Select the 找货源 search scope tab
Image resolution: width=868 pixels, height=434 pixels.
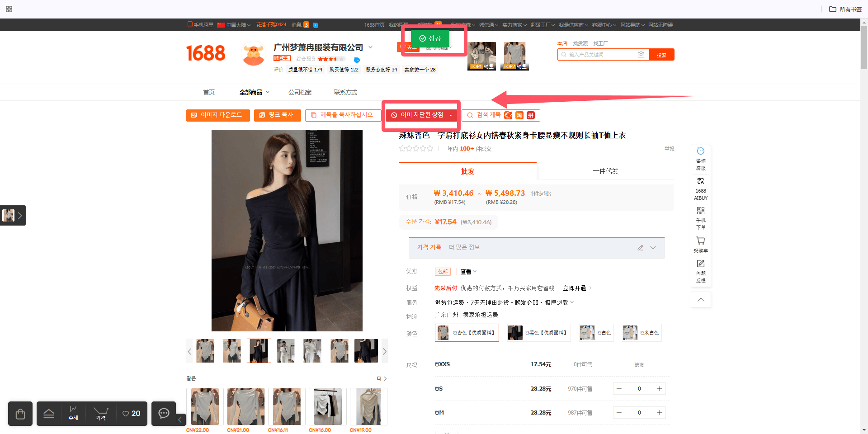pyautogui.click(x=580, y=43)
